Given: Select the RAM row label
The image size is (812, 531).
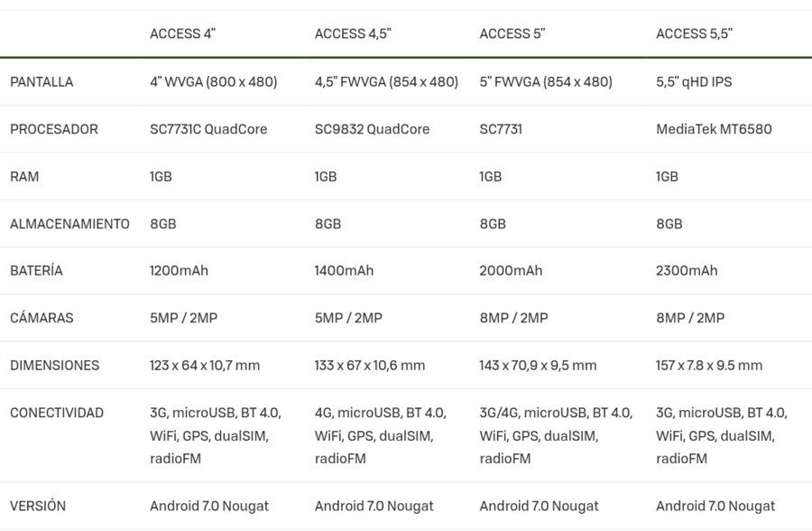Looking at the screenshot, I should [24, 177].
